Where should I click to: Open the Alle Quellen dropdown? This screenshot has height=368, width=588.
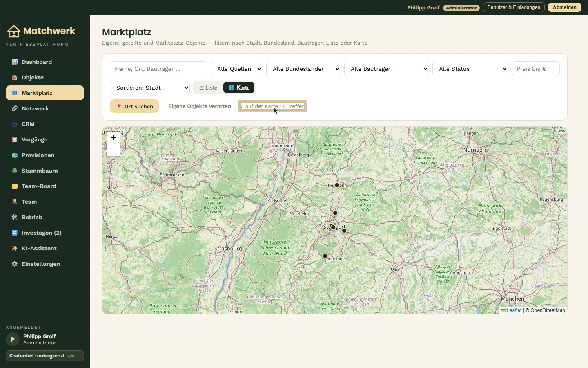(237, 69)
